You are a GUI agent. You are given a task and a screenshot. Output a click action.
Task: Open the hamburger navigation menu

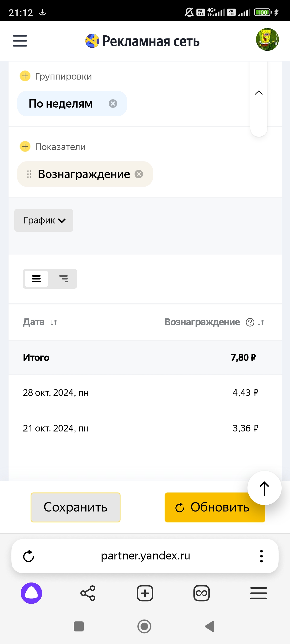tap(20, 41)
